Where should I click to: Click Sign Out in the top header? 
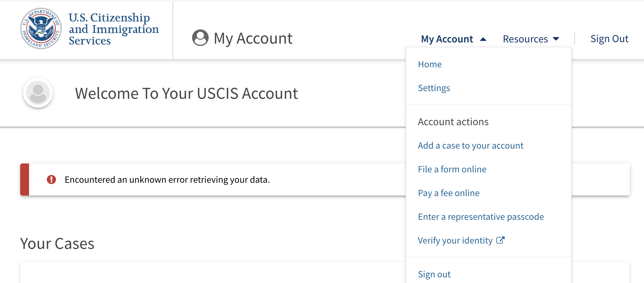(x=609, y=39)
